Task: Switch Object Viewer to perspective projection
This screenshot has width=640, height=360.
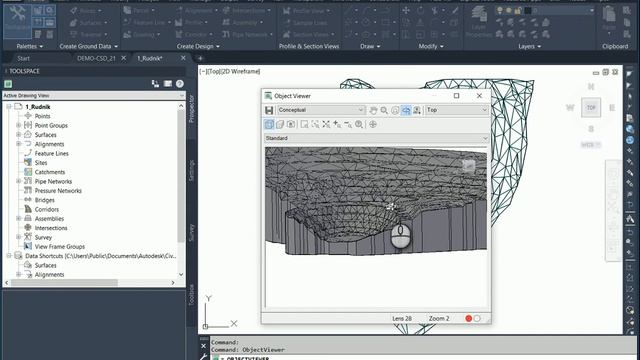Action: [280, 124]
